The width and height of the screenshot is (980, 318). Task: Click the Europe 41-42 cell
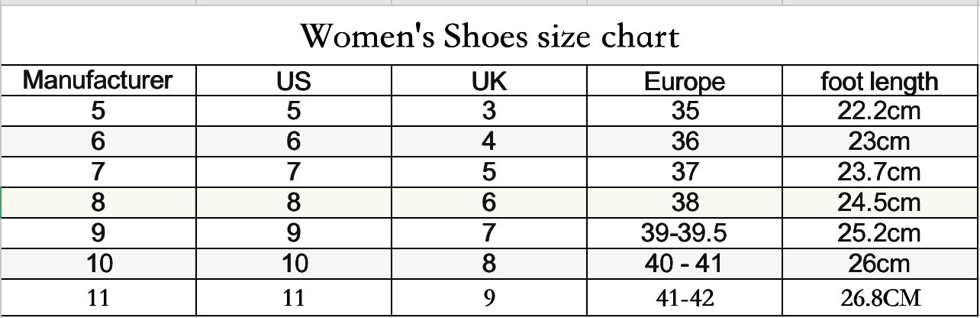(x=685, y=297)
